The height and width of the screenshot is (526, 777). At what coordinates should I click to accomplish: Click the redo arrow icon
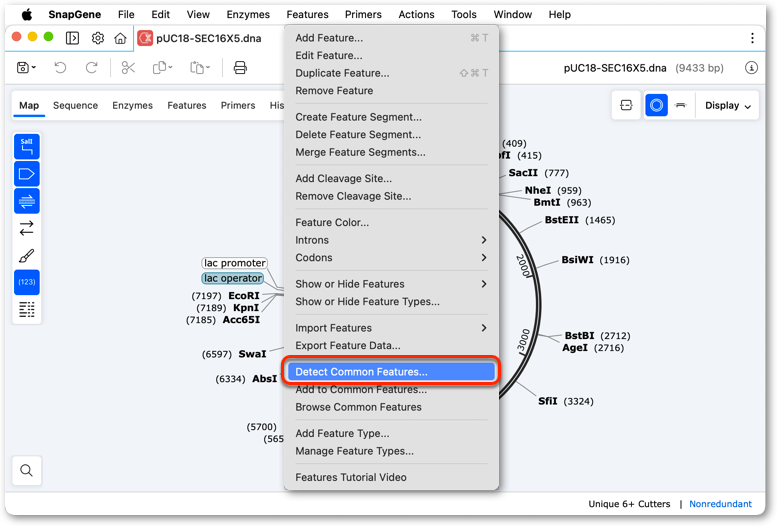click(92, 67)
